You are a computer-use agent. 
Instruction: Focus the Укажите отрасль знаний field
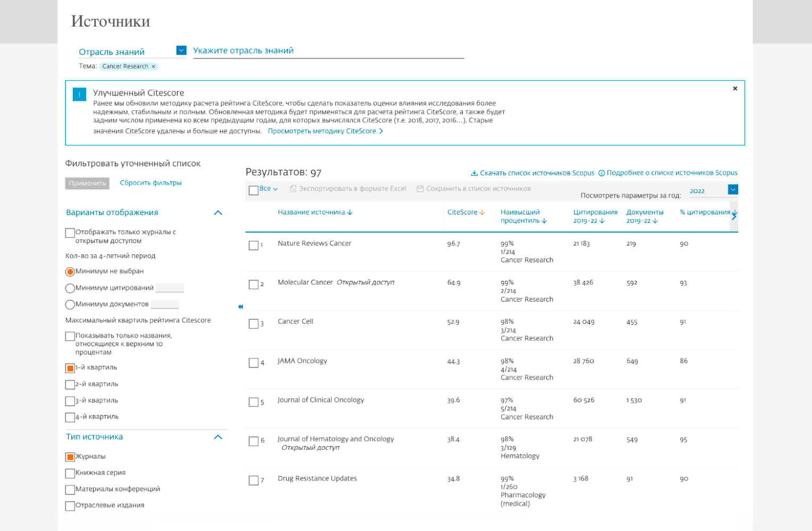[x=328, y=51]
